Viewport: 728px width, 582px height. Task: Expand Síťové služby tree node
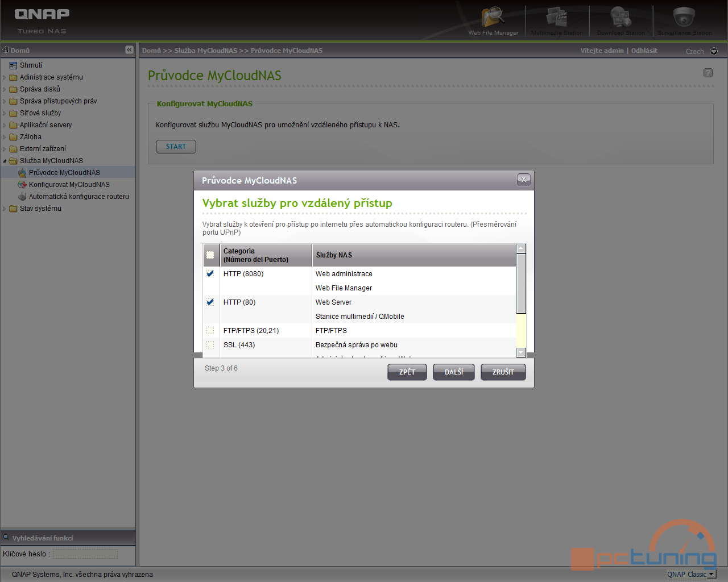(5, 113)
